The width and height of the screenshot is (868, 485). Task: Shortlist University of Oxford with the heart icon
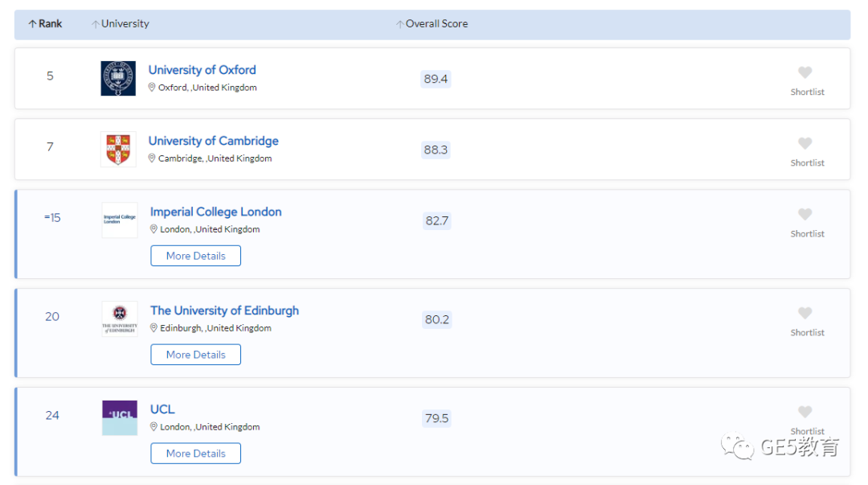[x=805, y=72]
